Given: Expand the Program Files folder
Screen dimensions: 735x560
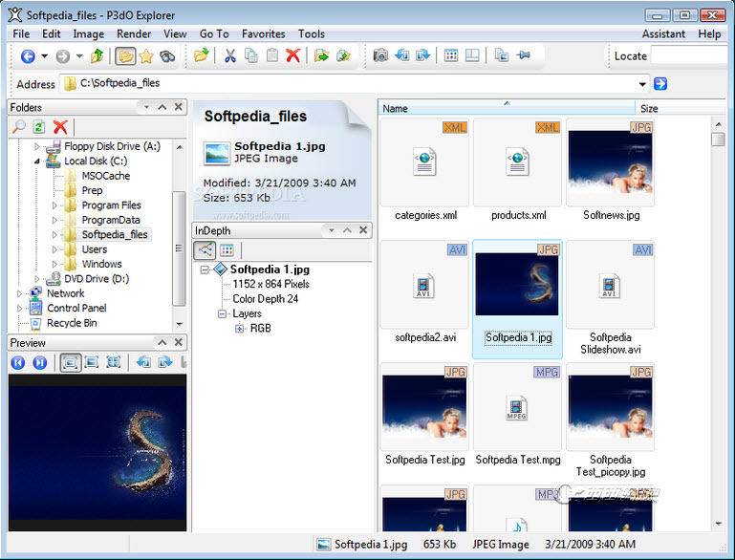Looking at the screenshot, I should (54, 205).
